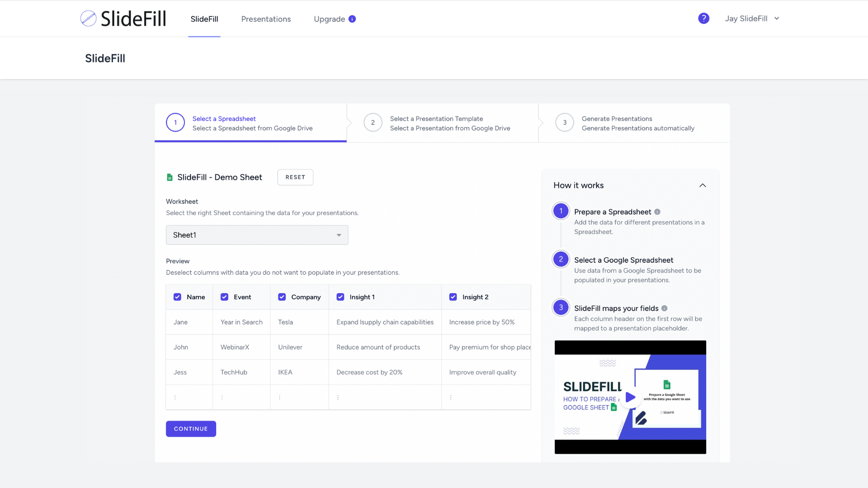The width and height of the screenshot is (868, 488).
Task: Expand the Jay SlideFill account menu
Action: point(752,19)
